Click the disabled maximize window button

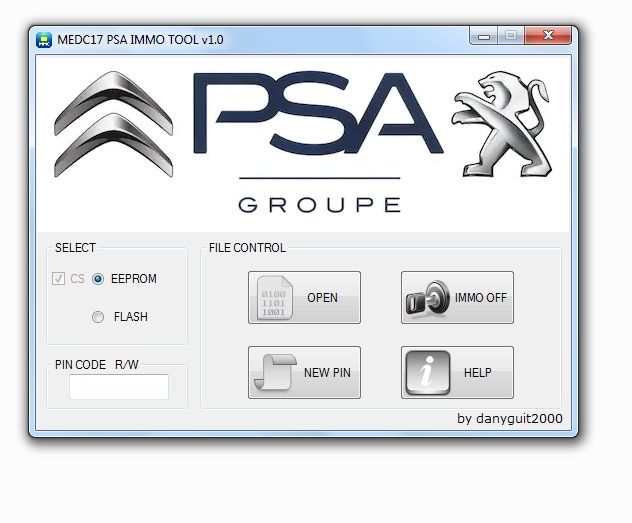(511, 36)
